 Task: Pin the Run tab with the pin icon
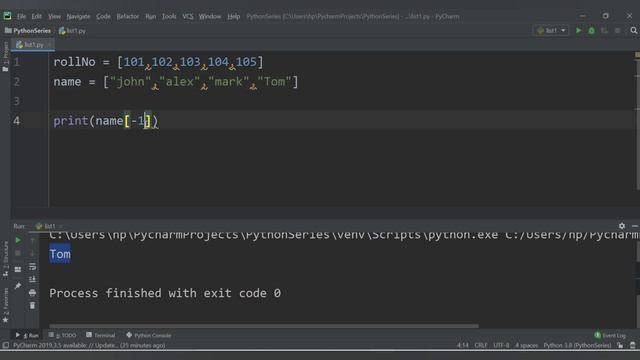pos(18,286)
